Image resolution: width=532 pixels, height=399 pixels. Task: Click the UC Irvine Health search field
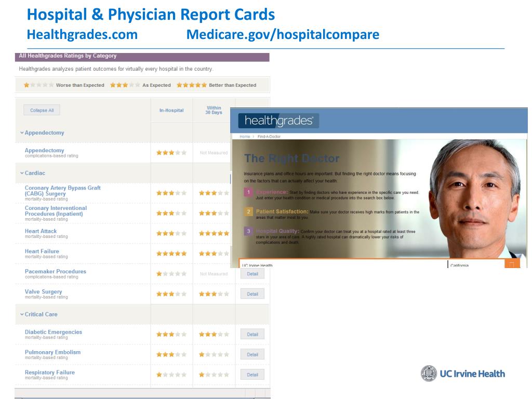click(x=343, y=264)
